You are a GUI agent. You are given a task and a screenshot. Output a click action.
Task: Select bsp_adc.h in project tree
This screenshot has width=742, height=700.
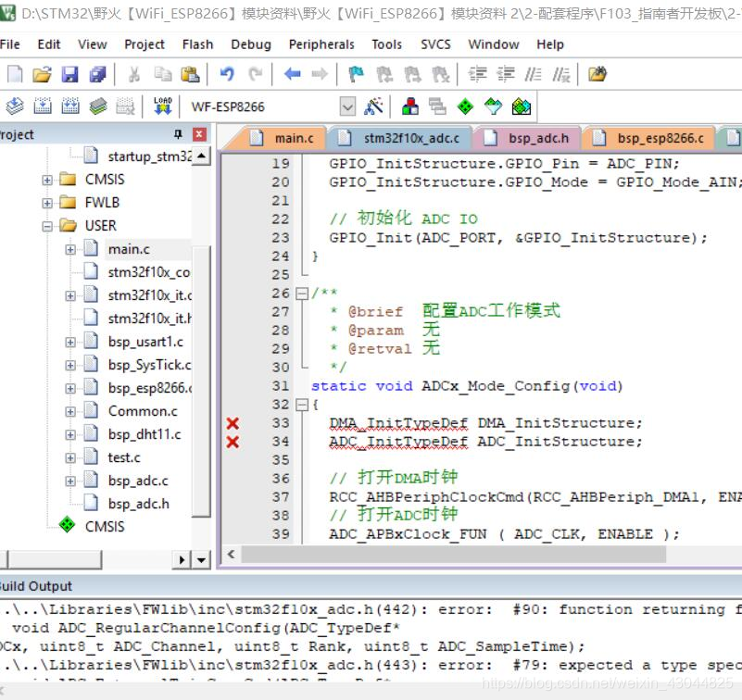pos(138,504)
